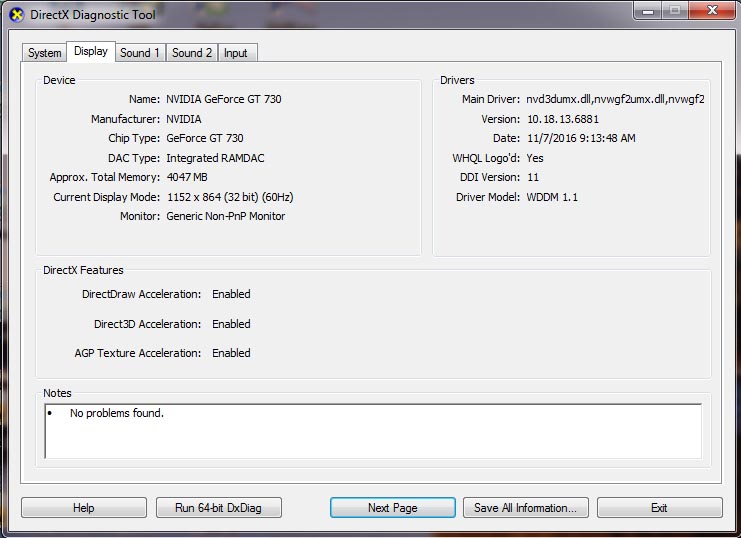The height and width of the screenshot is (538, 741).
Task: Click Direct3D Acceleration 'Enabled' value
Action: (231, 324)
